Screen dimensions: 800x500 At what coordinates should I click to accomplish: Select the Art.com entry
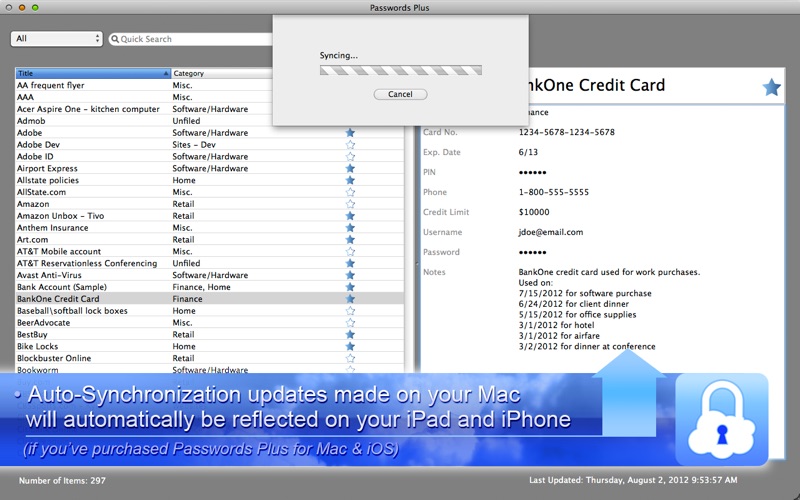[x=210, y=239]
